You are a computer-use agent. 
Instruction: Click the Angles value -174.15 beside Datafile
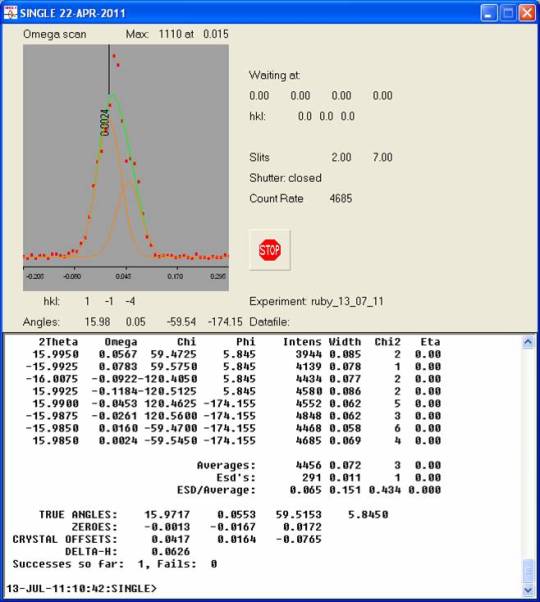[225, 322]
